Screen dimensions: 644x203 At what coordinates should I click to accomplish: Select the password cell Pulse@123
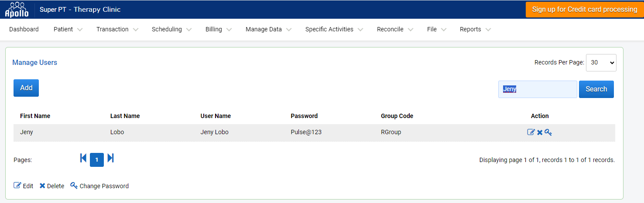[306, 132]
